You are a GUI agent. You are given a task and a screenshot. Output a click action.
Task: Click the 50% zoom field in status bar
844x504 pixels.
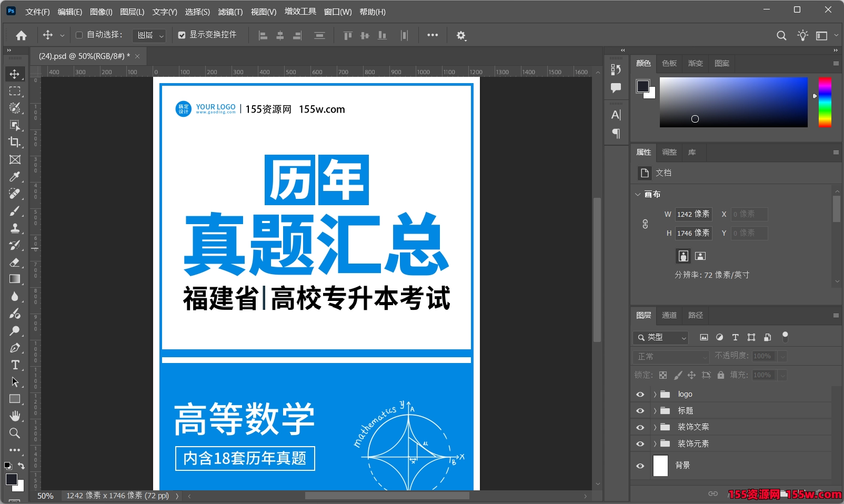click(45, 495)
